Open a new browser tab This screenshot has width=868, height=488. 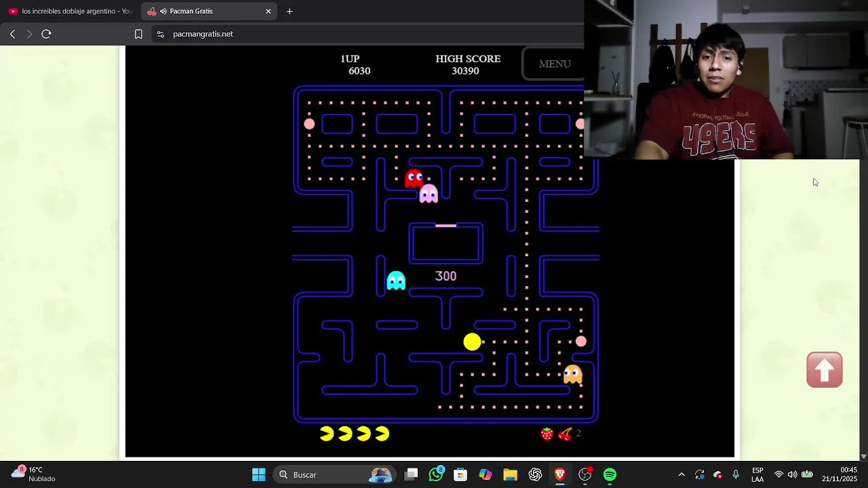(x=290, y=11)
